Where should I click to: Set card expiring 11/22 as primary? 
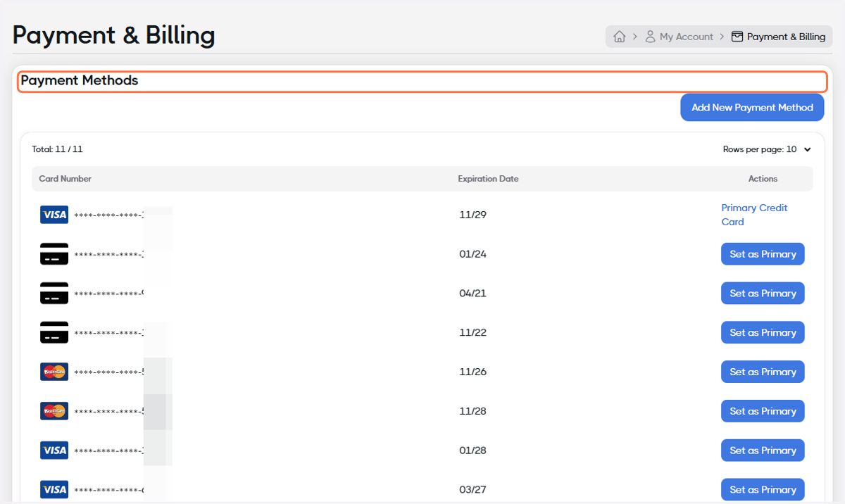tap(763, 333)
